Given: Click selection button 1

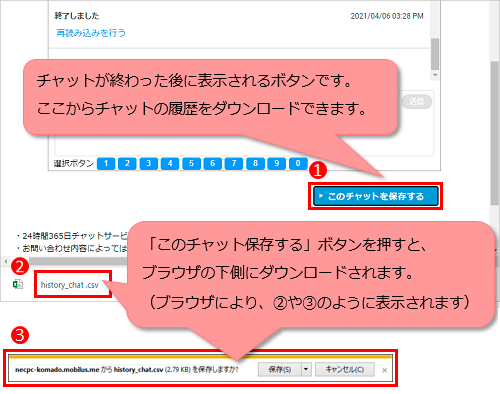Looking at the screenshot, I should pos(106,163).
